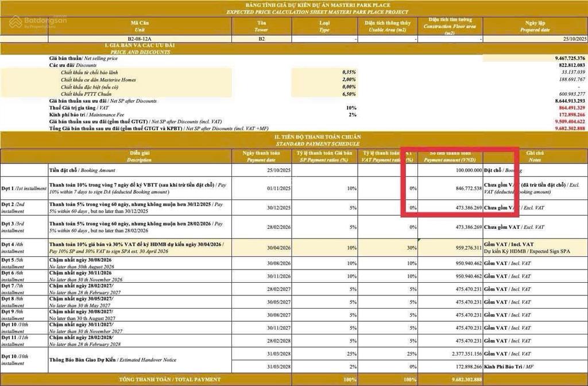
Task: Click the 9th installment amount '475.470.231'
Action: pyautogui.click(x=469, y=315)
